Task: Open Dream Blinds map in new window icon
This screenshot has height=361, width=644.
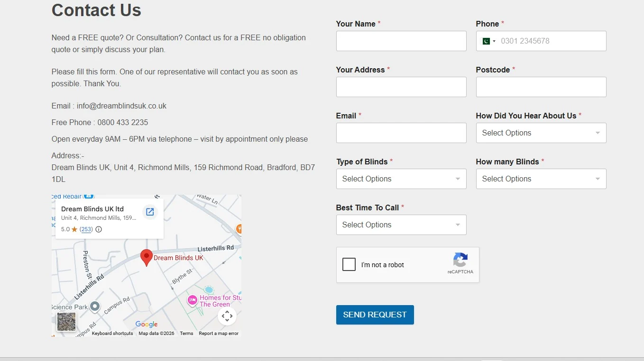Action: click(150, 212)
